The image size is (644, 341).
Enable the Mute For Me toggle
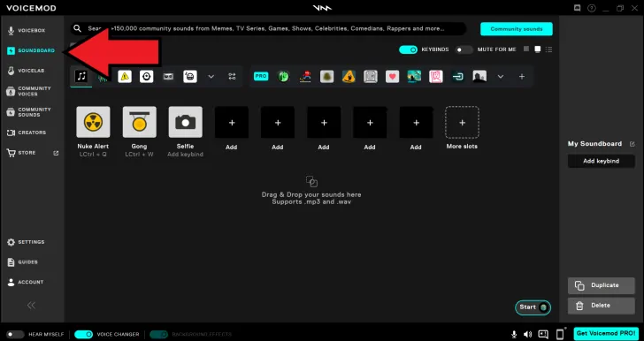pos(464,49)
